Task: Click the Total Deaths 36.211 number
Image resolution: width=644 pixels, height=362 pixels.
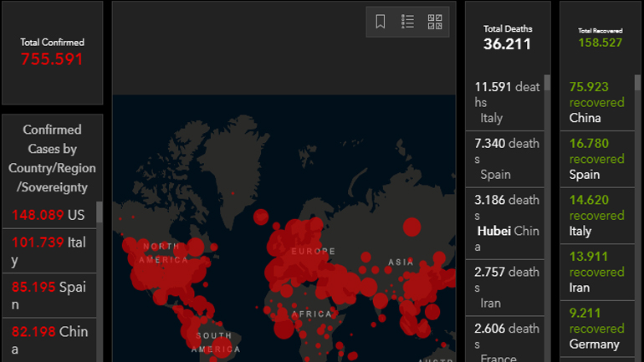Action: [507, 44]
